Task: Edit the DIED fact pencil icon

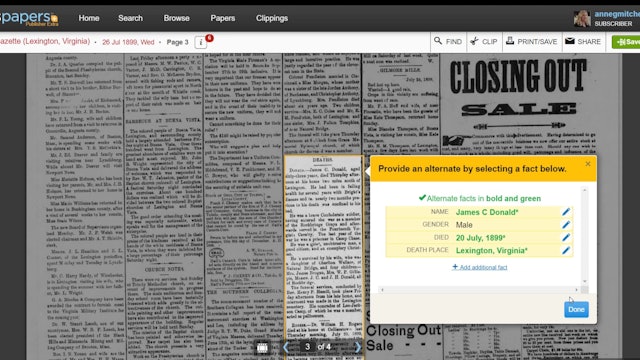Action: [566, 238]
